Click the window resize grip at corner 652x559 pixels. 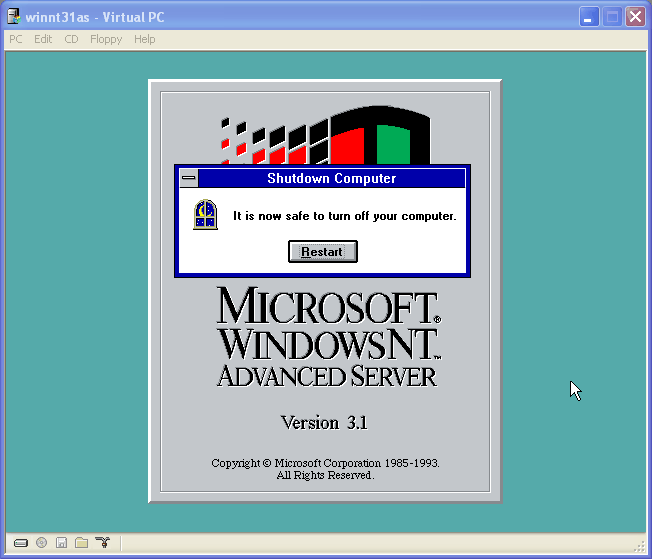pyautogui.click(x=639, y=547)
